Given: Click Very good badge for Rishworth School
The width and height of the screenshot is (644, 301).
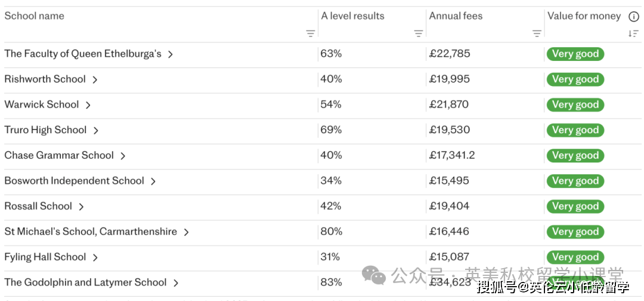Looking at the screenshot, I should tap(575, 79).
